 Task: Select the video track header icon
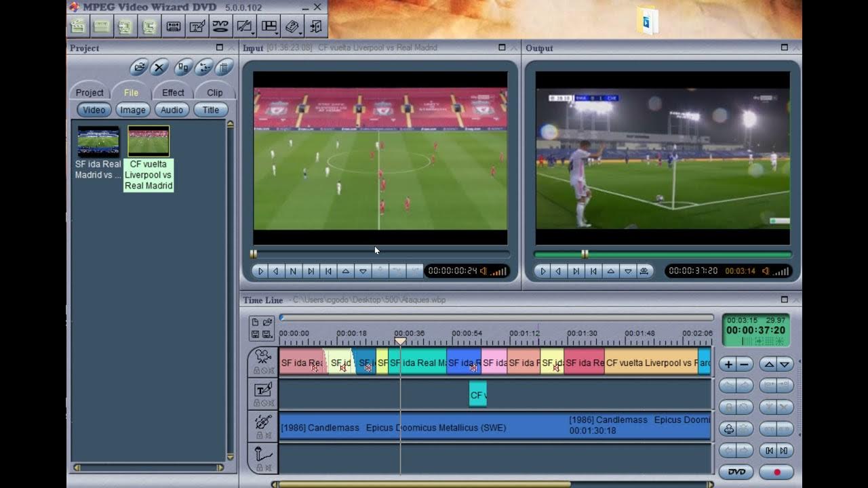tap(263, 357)
